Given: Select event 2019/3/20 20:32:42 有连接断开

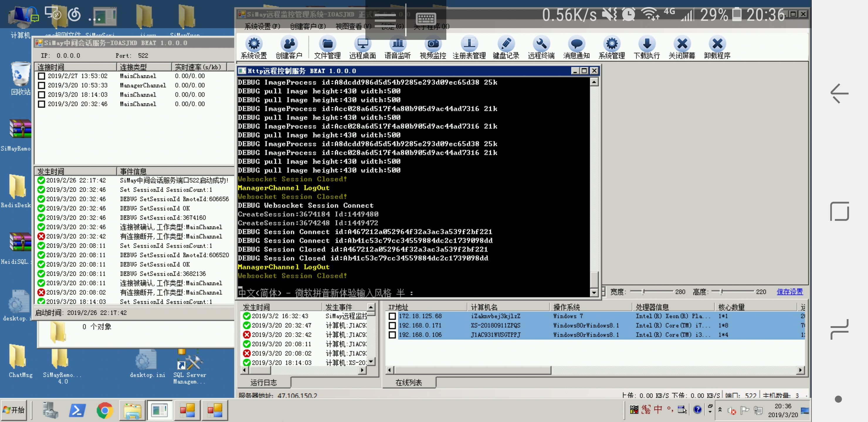Looking at the screenshot, I should 134,236.
